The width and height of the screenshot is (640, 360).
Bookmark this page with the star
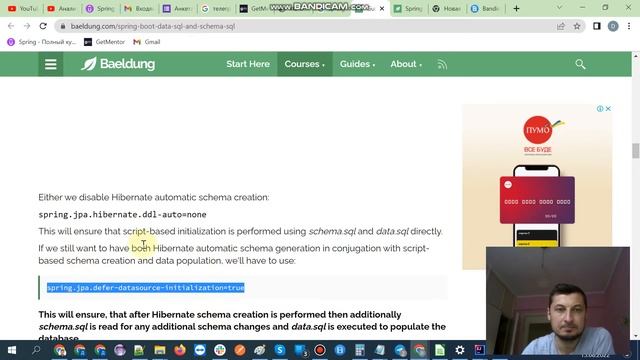pyautogui.click(x=577, y=26)
